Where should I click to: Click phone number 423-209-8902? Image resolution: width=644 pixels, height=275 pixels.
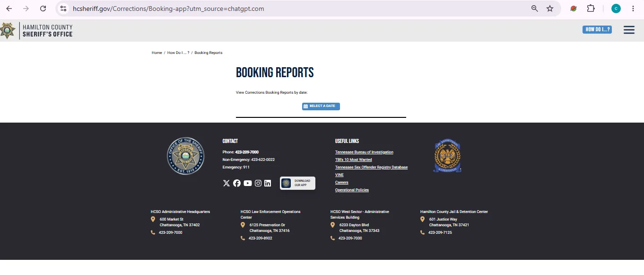[261, 239]
